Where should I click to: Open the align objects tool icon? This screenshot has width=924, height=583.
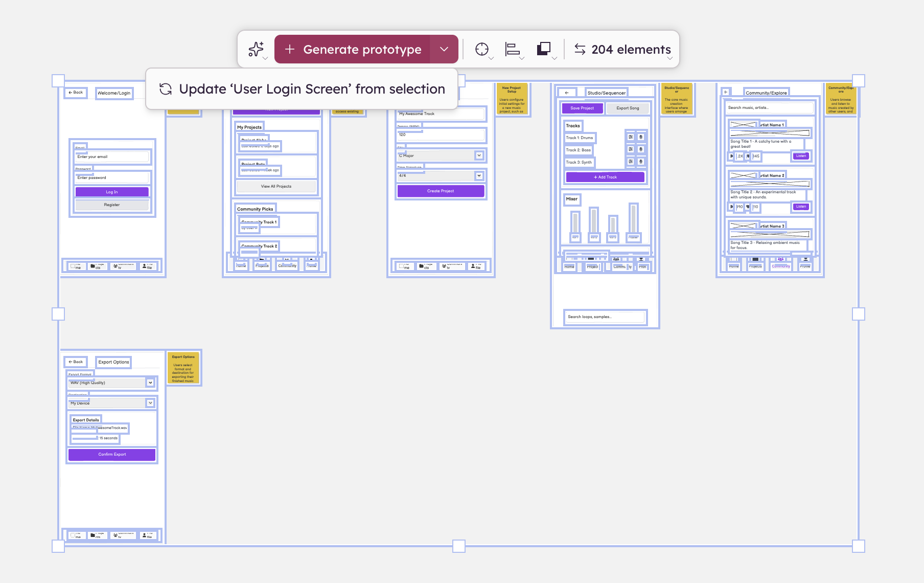[512, 49]
